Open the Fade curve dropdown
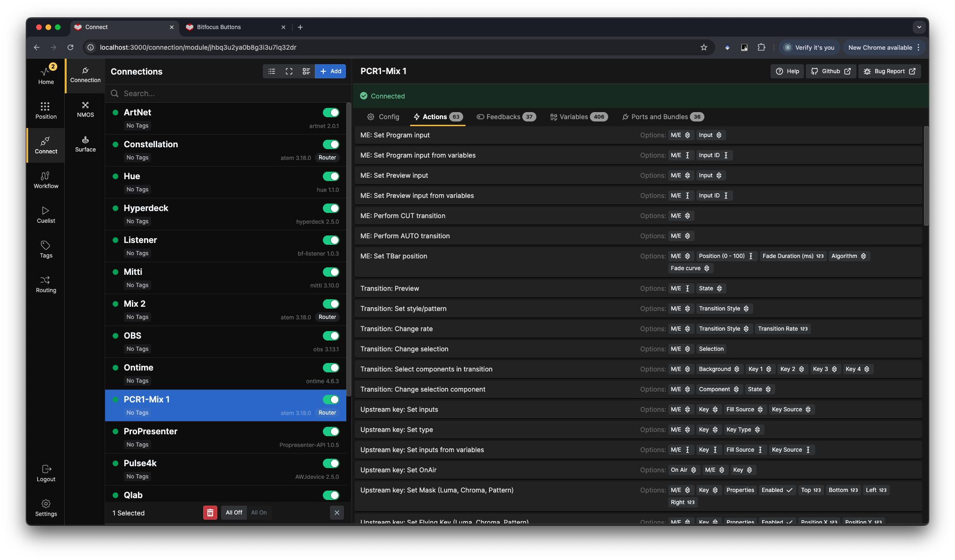Screen dimensions: 955x560 (x=690, y=268)
